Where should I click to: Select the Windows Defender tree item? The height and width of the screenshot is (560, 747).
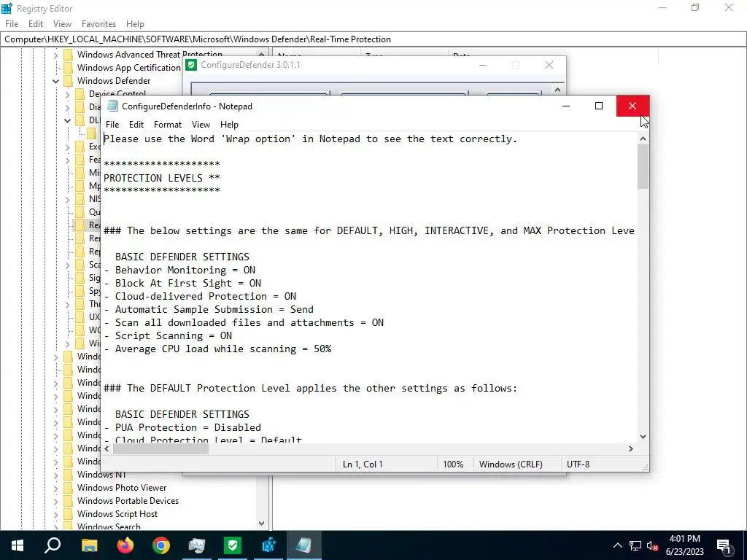point(114,81)
